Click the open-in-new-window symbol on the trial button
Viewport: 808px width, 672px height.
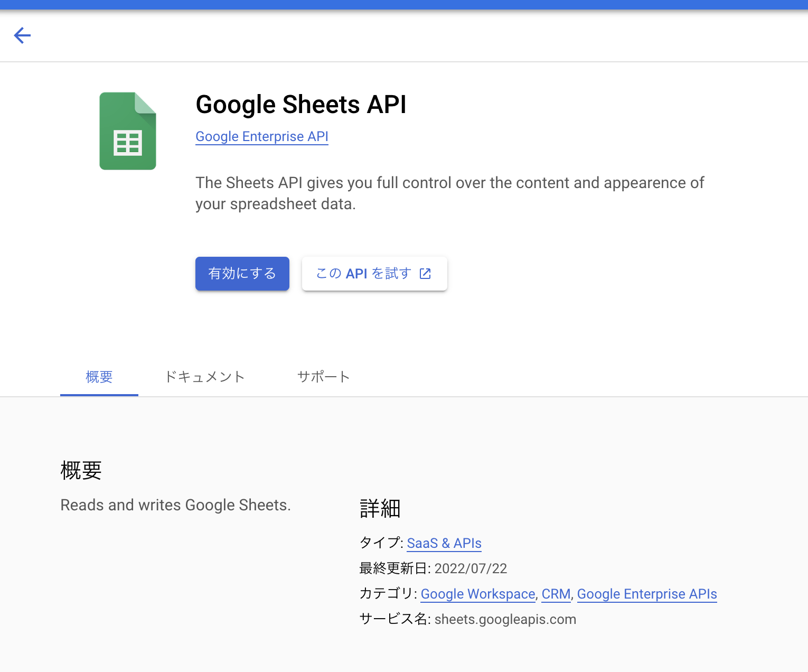pos(425,273)
